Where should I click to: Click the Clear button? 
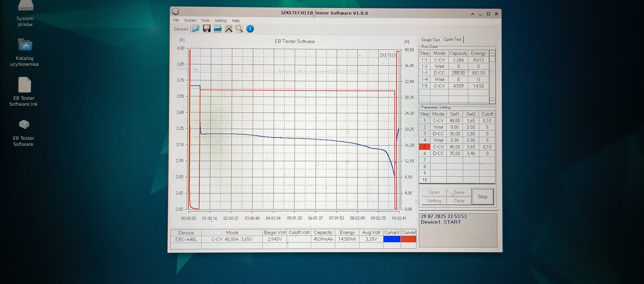coord(459,201)
